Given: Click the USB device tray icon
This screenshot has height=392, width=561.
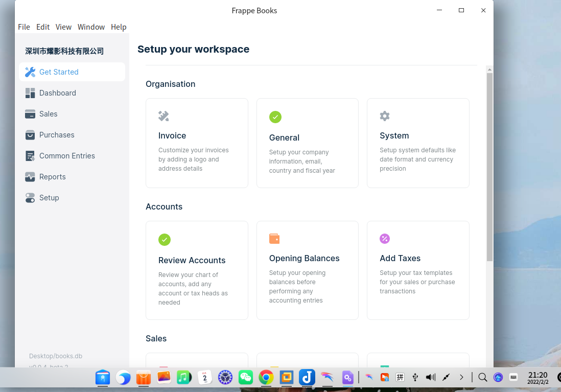Looking at the screenshot, I should (x=415, y=377).
